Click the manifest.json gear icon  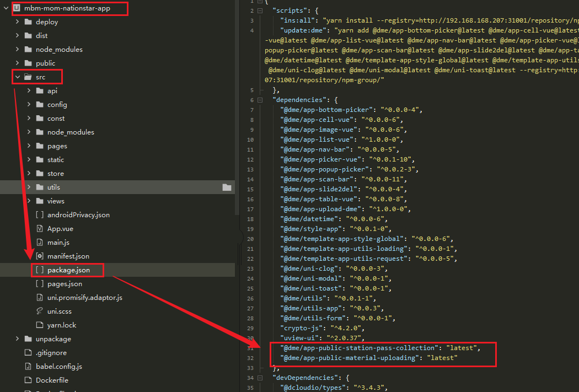click(40, 256)
